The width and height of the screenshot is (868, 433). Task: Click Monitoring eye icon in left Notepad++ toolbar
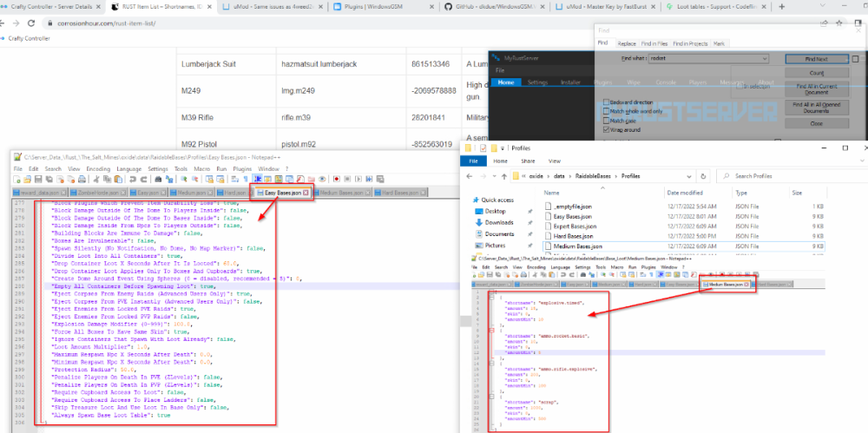322,179
